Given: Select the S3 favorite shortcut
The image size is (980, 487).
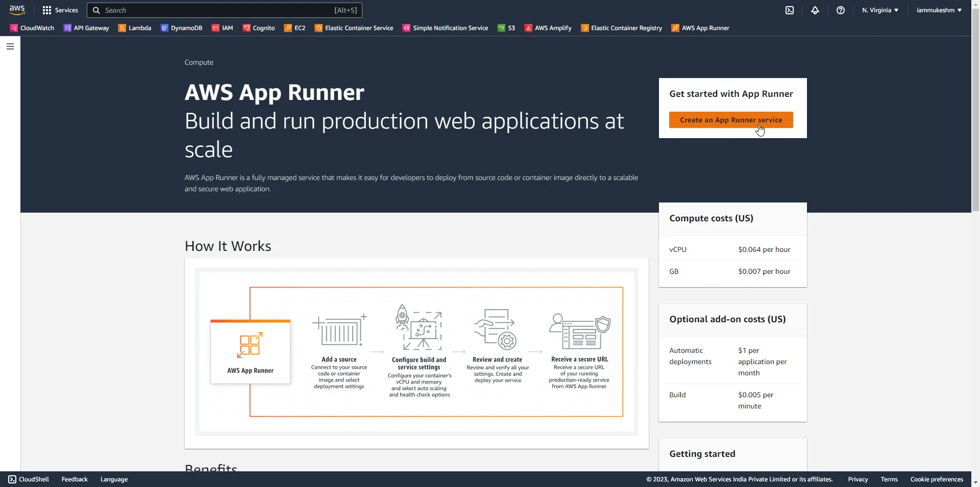Looking at the screenshot, I should (506, 28).
